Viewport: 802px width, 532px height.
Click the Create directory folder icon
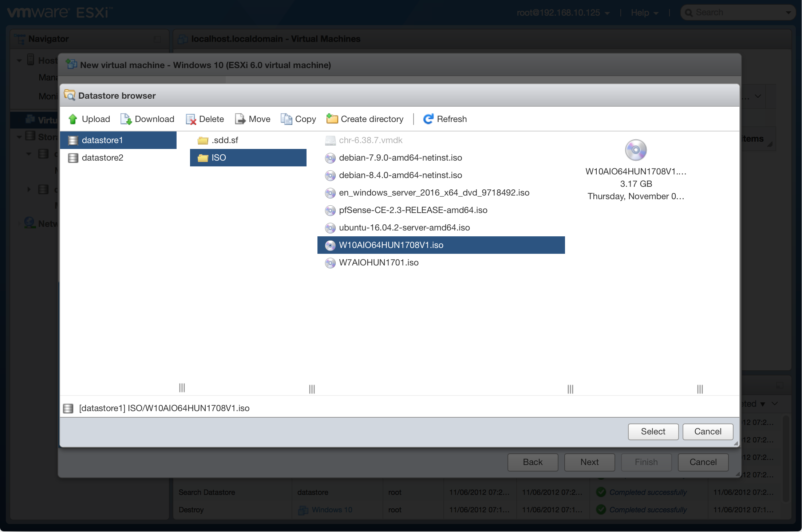click(x=332, y=119)
